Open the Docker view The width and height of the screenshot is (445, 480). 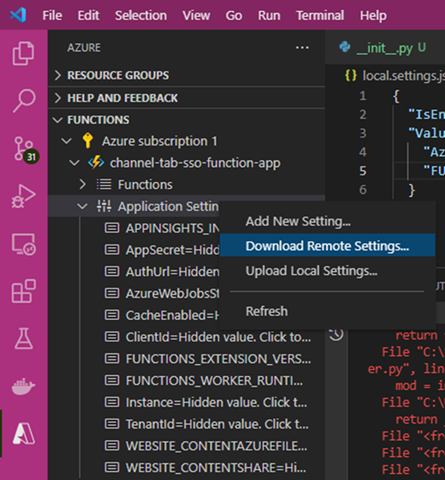click(x=23, y=386)
